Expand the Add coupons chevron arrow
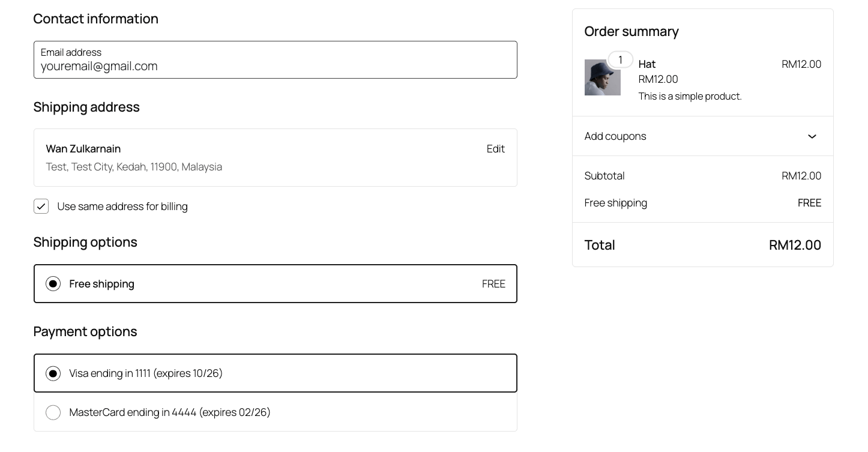 [x=812, y=136]
